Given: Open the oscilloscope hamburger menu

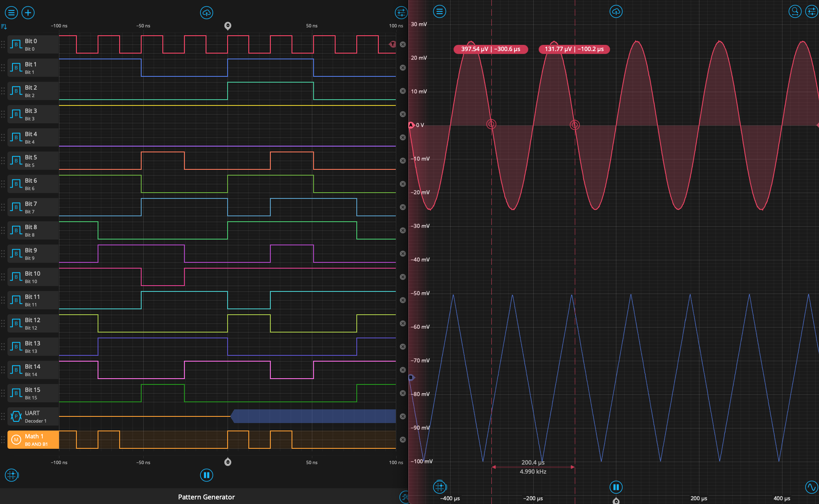Looking at the screenshot, I should click(440, 11).
